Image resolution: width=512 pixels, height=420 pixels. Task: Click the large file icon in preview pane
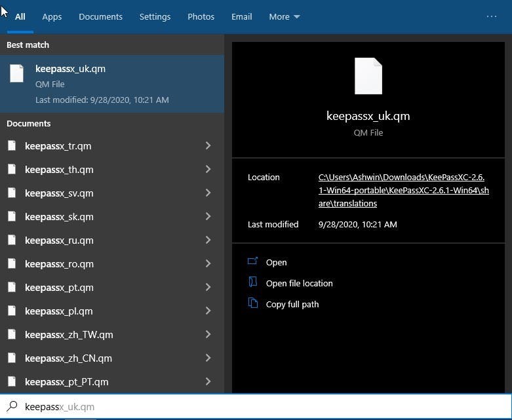click(368, 77)
